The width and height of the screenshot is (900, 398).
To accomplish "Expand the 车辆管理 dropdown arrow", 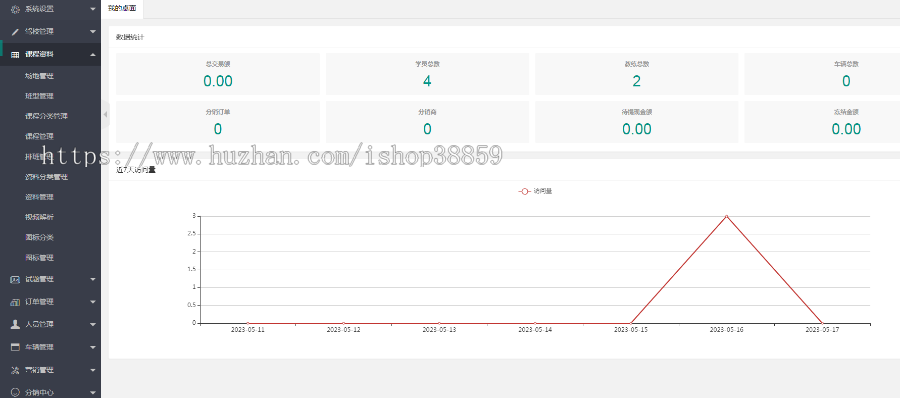I will pos(93,347).
